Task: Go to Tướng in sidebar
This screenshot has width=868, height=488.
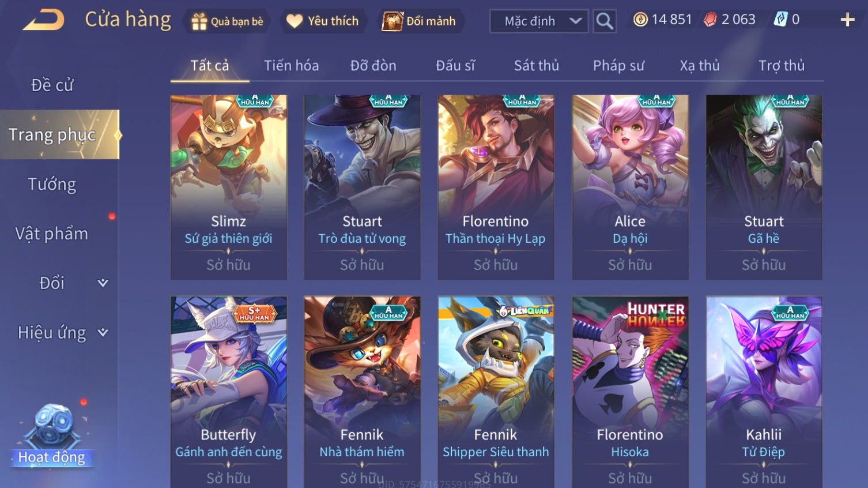Action: [52, 184]
